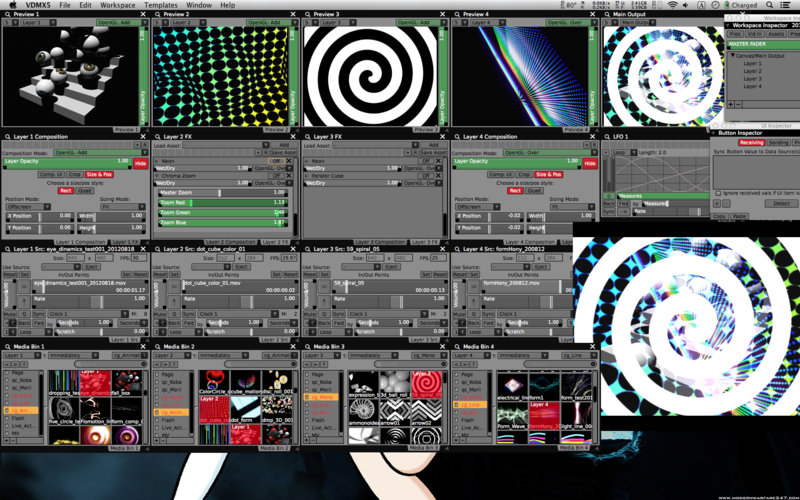800x500 pixels.
Task: Toggle the Neon effect Off button in Layer 2 FX
Action: (277, 161)
